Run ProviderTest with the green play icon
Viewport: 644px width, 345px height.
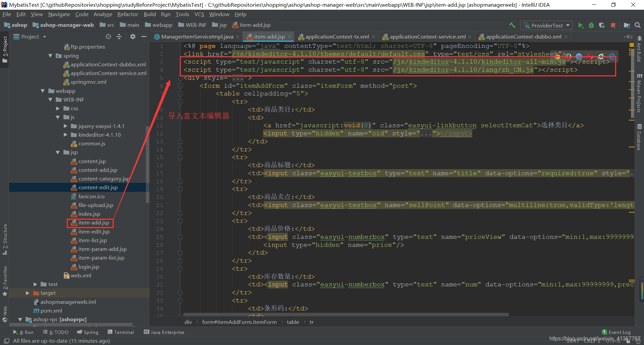tap(581, 25)
